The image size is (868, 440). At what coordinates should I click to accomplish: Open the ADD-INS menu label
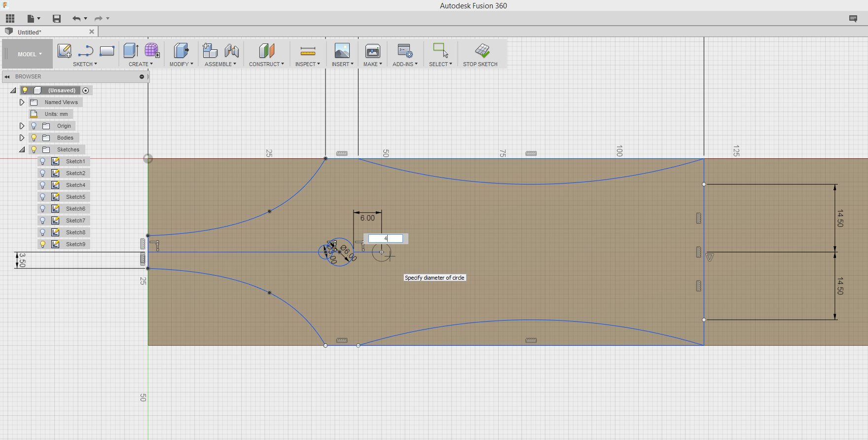[x=405, y=64]
